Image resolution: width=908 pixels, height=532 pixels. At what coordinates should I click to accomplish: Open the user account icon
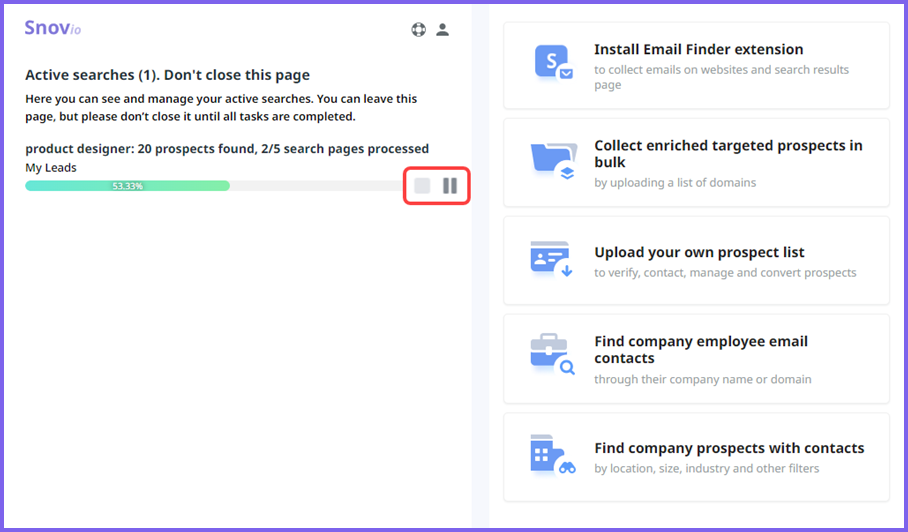pos(442,30)
